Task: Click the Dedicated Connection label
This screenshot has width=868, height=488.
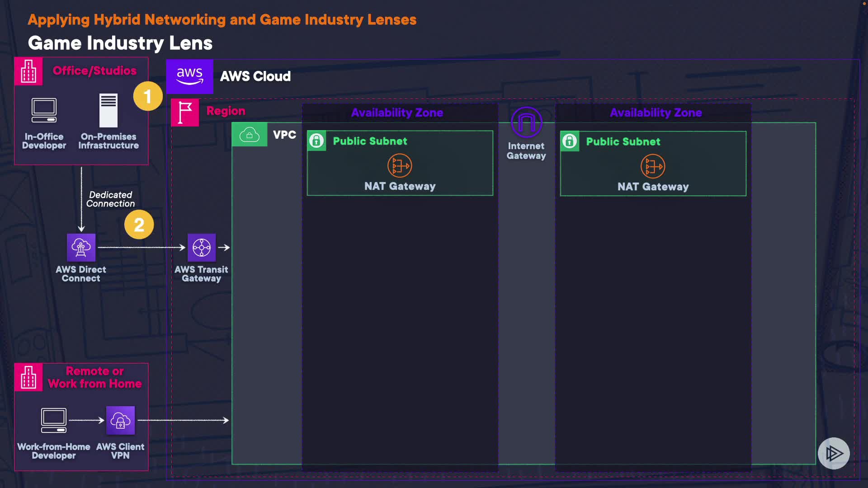Action: pyautogui.click(x=110, y=199)
